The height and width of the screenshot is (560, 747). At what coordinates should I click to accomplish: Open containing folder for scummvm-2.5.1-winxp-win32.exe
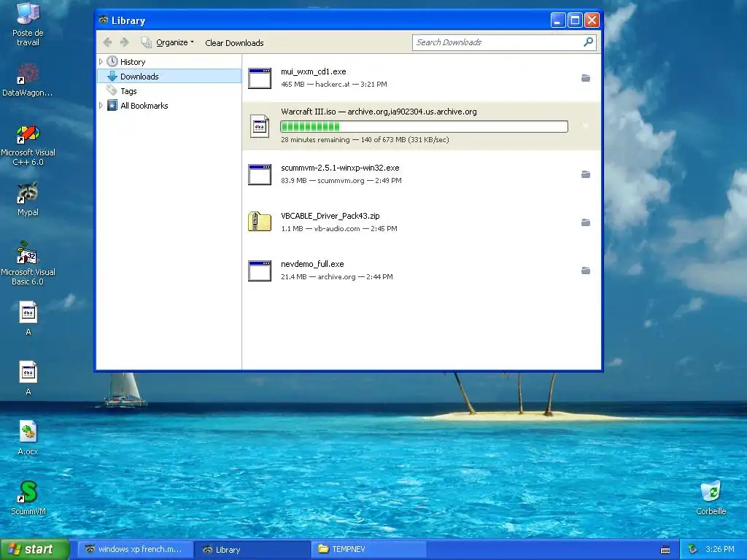point(586,174)
